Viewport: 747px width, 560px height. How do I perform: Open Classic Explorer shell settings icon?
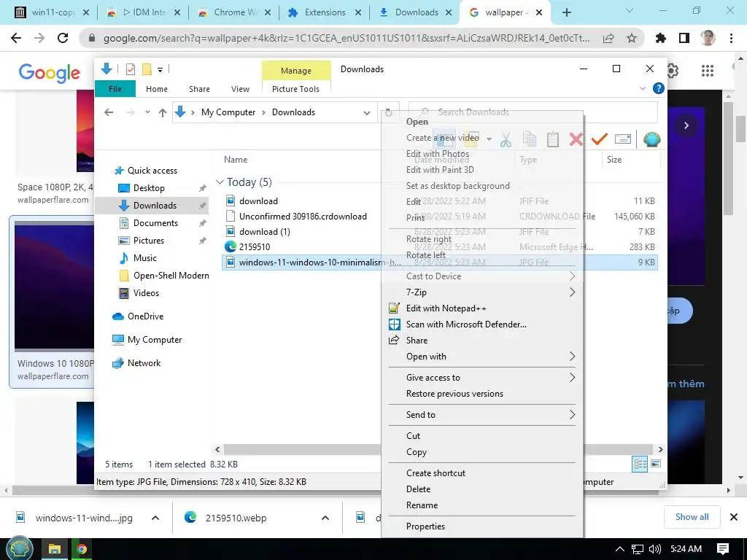(651, 139)
